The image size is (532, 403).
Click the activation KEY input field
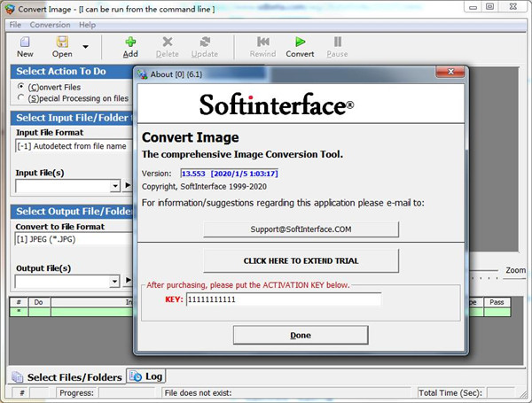coord(283,299)
